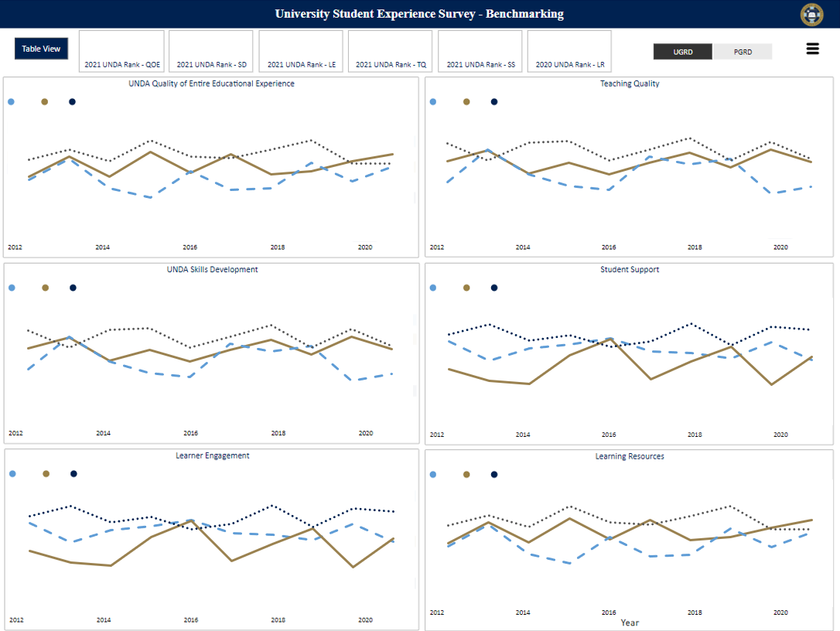Open the hamburger menu icon
Image resolution: width=840 pixels, height=631 pixels.
click(812, 49)
